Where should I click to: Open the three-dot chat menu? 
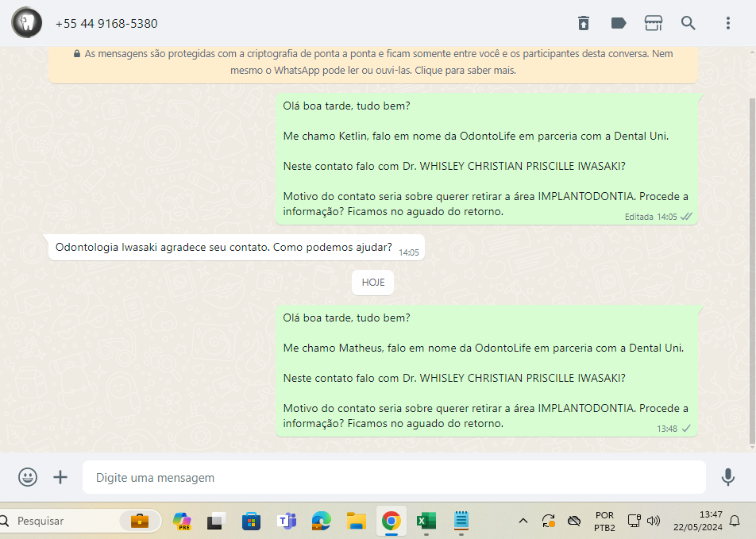pyautogui.click(x=728, y=23)
